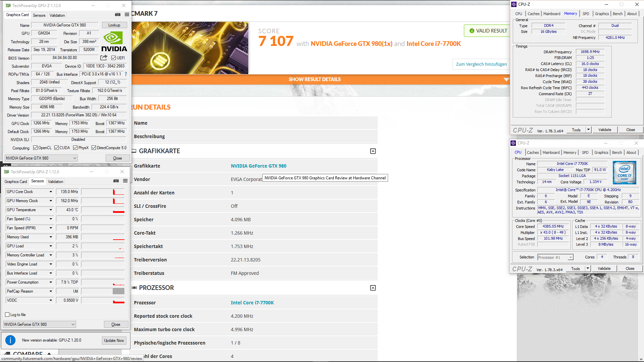Open About tab in CPU-Z memory window
This screenshot has width=644, height=362.
pos(632,14)
